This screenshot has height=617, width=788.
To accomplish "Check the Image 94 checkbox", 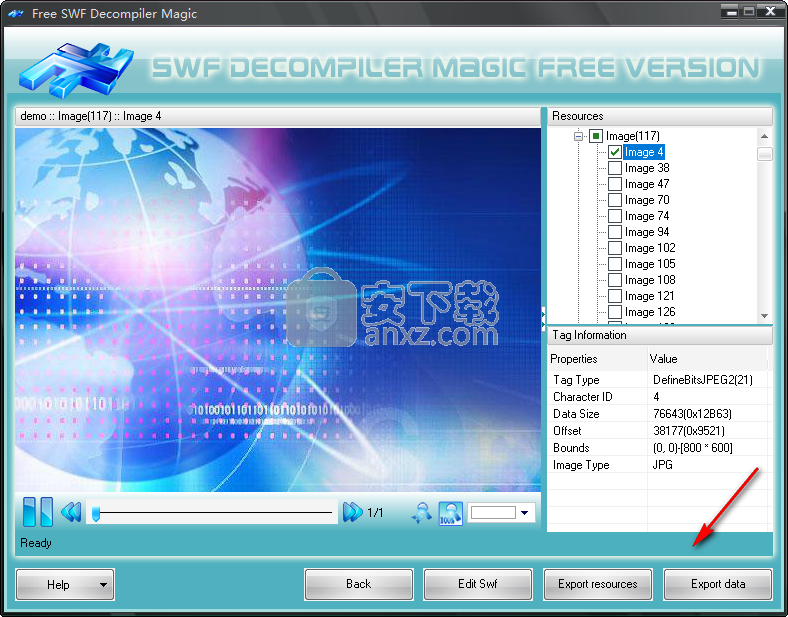I will pyautogui.click(x=615, y=232).
